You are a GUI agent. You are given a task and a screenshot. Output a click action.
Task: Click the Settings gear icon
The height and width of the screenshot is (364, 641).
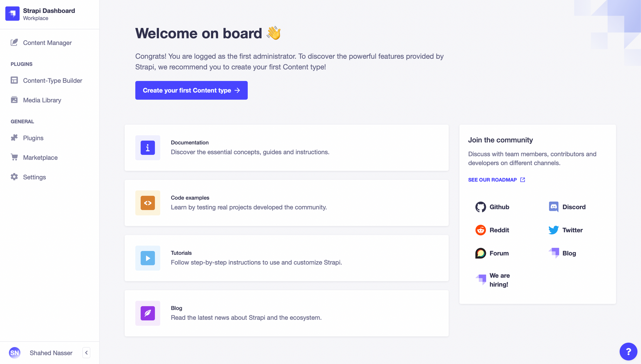point(14,177)
